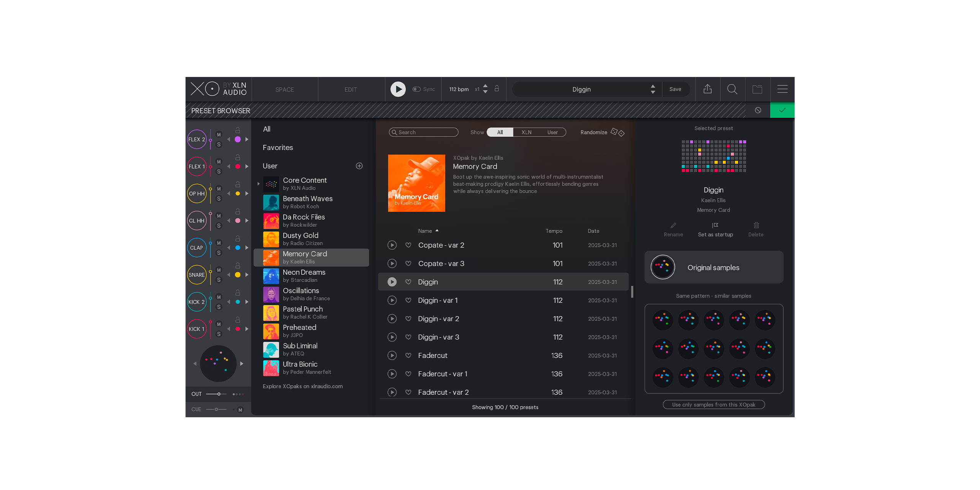Add user folder with plus icon
This screenshot has width=980, height=490.
tap(359, 166)
